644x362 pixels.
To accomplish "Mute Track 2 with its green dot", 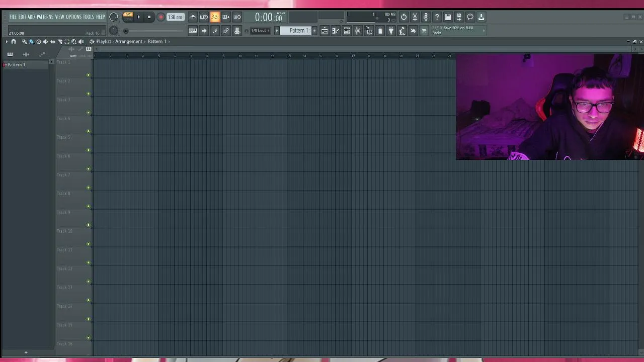I will coord(89,94).
